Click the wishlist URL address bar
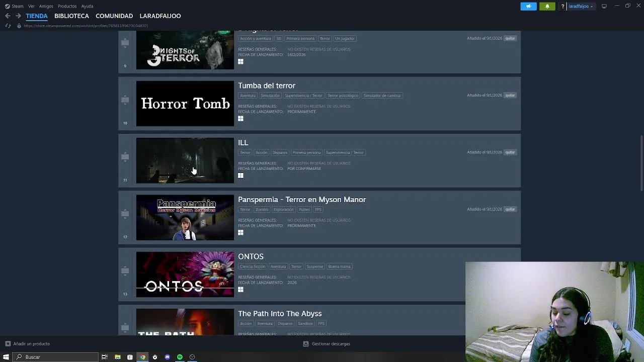 86,26
